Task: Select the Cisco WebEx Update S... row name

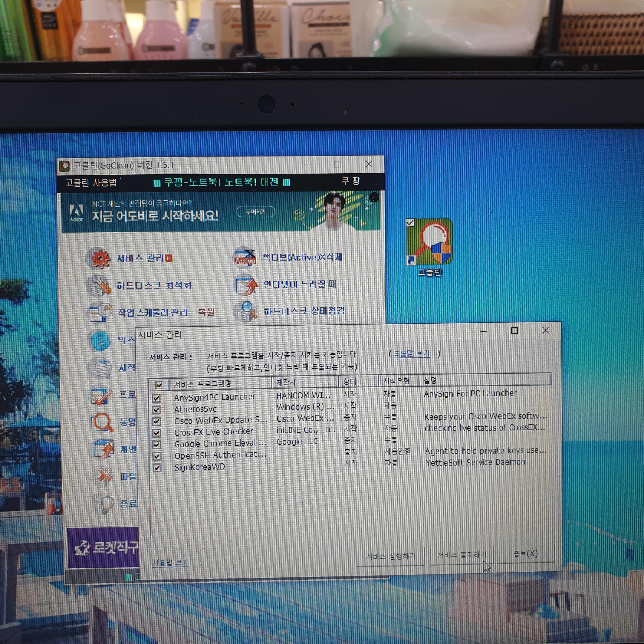Action: tap(221, 420)
